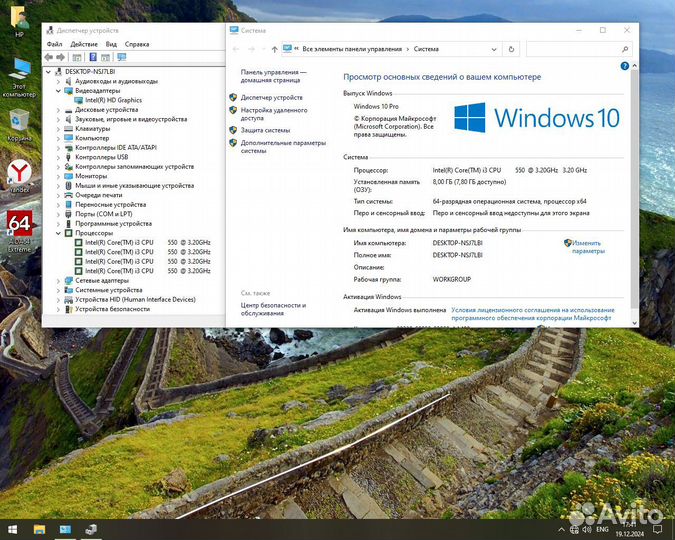
Task: Open the Действие menu
Action: click(84, 44)
